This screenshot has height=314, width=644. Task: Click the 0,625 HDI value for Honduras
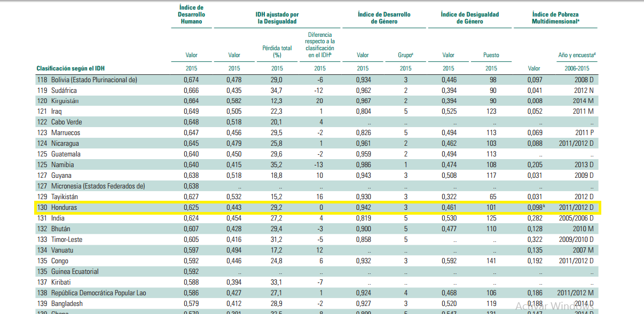pyautogui.click(x=191, y=207)
